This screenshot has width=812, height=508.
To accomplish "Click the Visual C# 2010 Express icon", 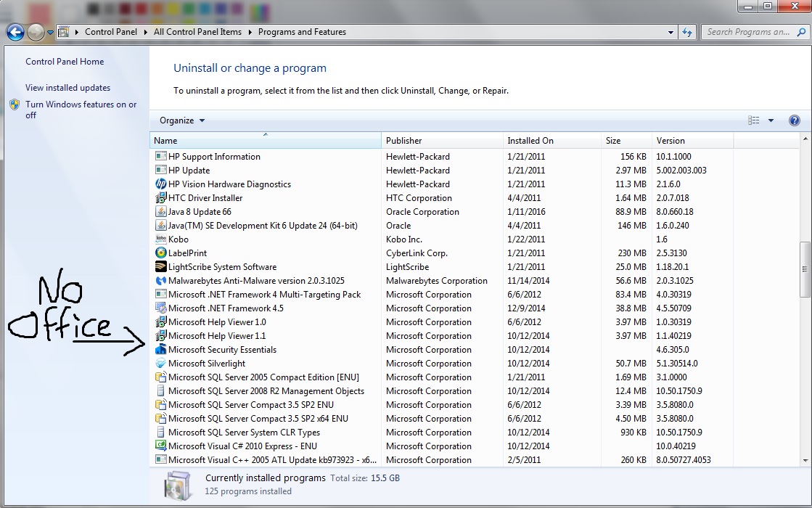I will click(160, 446).
